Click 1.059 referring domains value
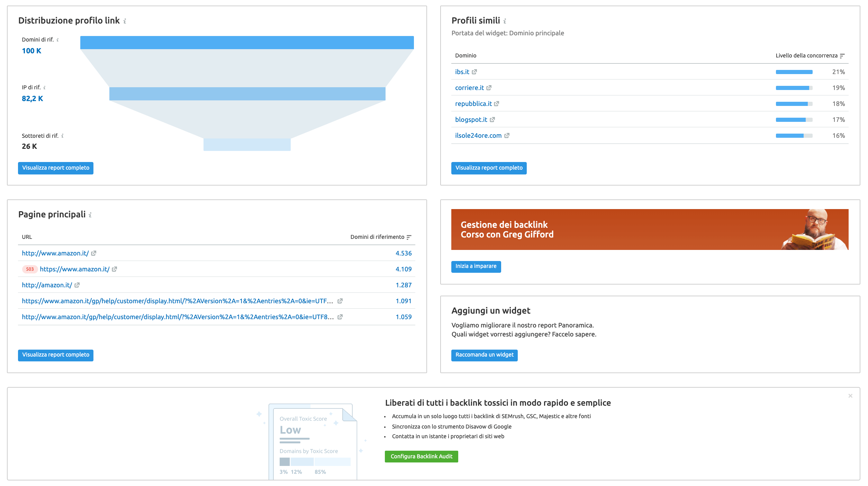 (404, 317)
